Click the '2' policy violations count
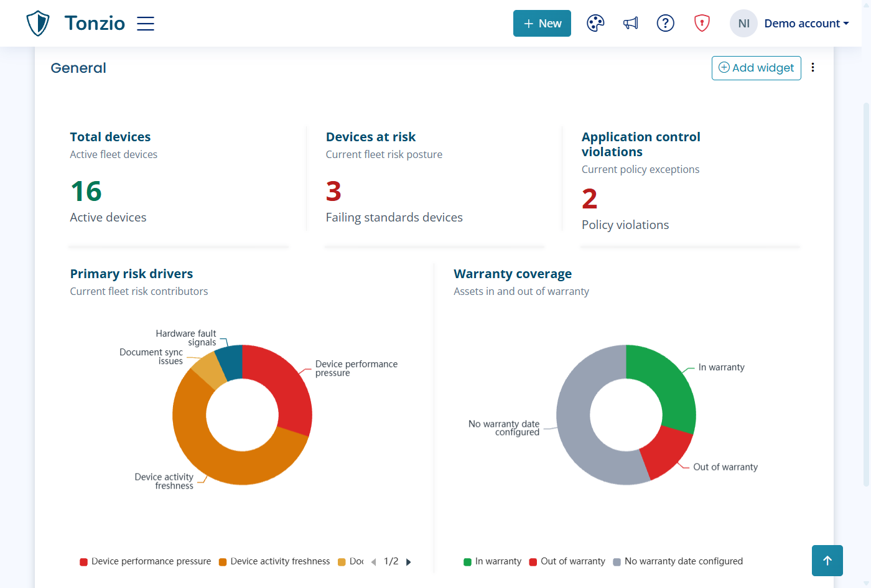 coord(589,198)
